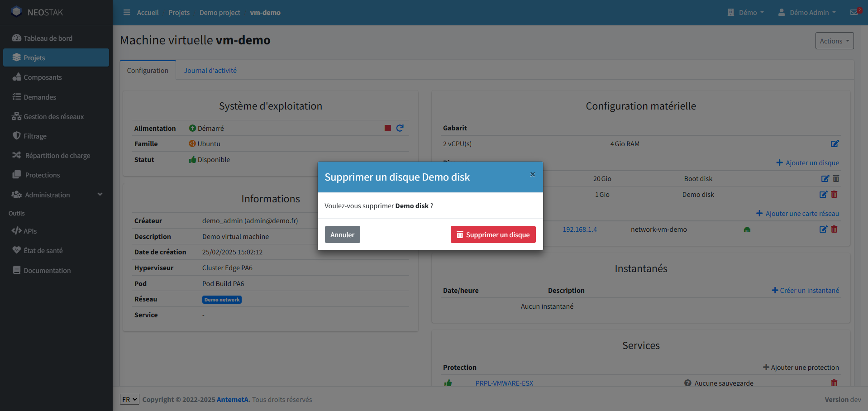
Task: Restart the VM using the blue refresh icon
Action: coord(400,128)
